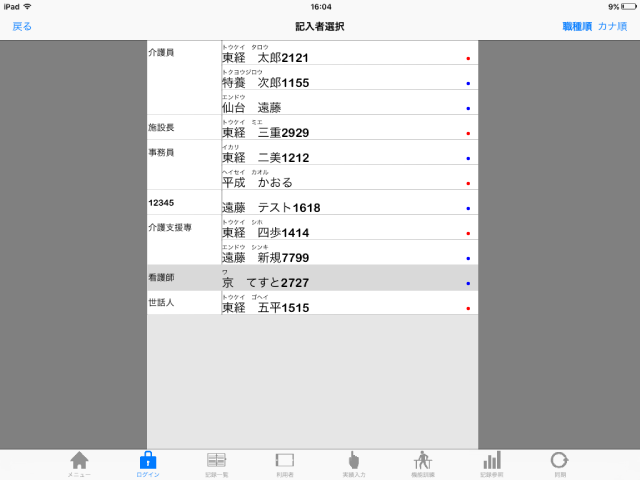Go back with the 戻る button
The height and width of the screenshot is (480, 640).
coord(22,26)
